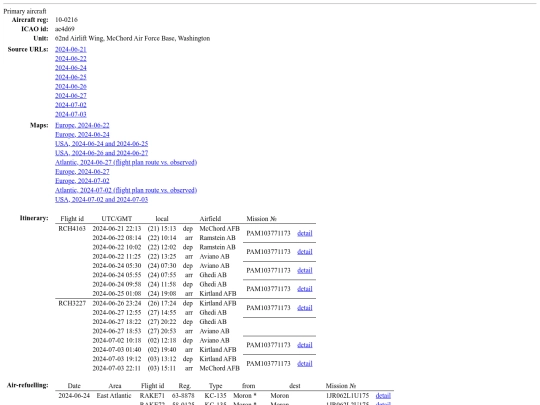Select arrival time 2024-06-25 01:08
The width and height of the screenshot is (540, 405).
117,294
